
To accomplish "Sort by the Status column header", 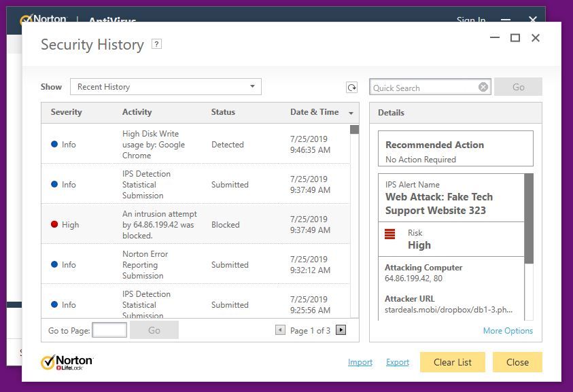I will tap(223, 112).
